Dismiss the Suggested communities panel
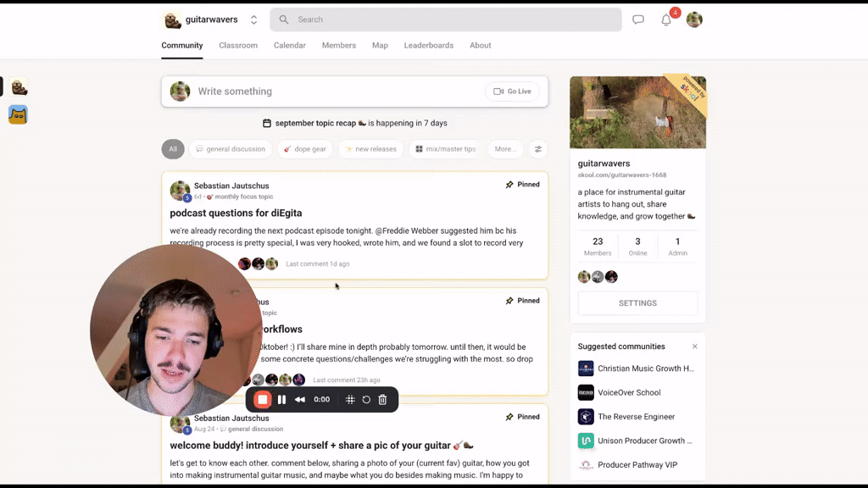Image resolution: width=868 pixels, height=488 pixels. (x=695, y=347)
